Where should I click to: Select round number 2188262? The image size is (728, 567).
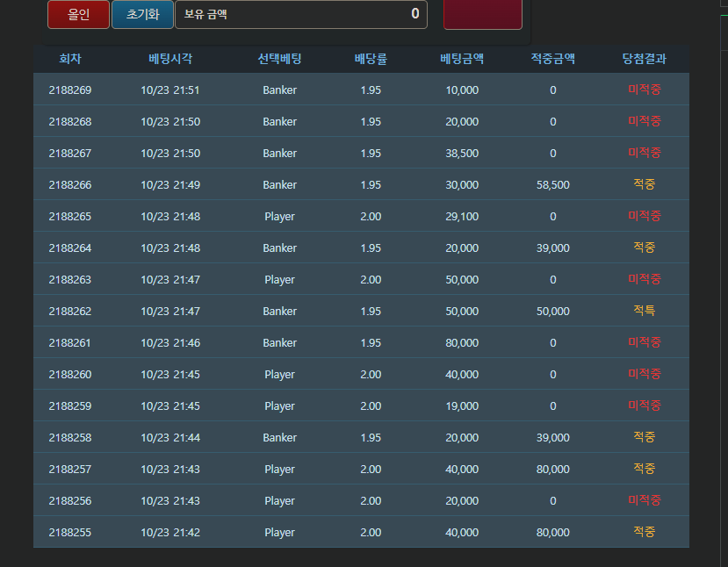click(70, 311)
